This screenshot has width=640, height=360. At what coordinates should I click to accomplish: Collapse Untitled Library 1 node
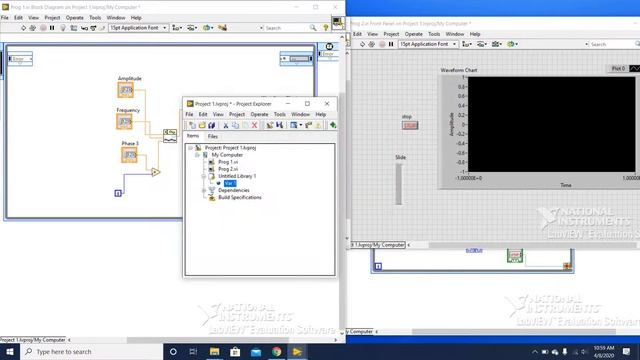point(204,176)
